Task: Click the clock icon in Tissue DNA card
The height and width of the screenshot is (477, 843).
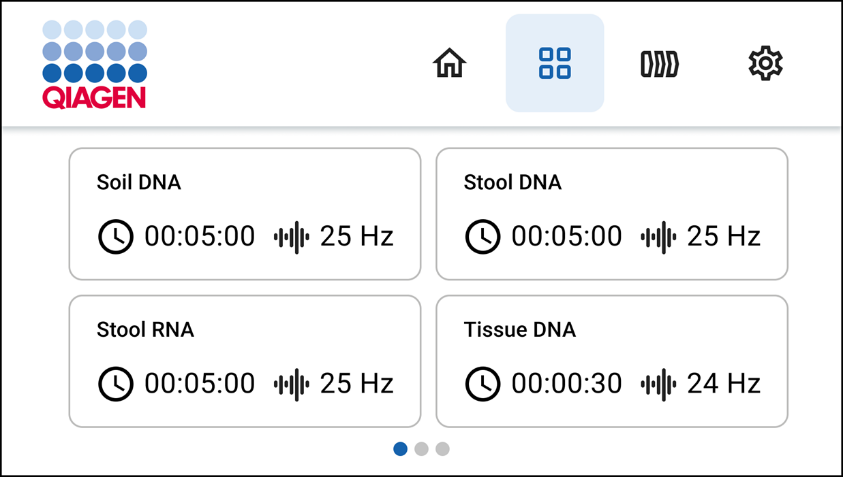Action: (x=482, y=383)
